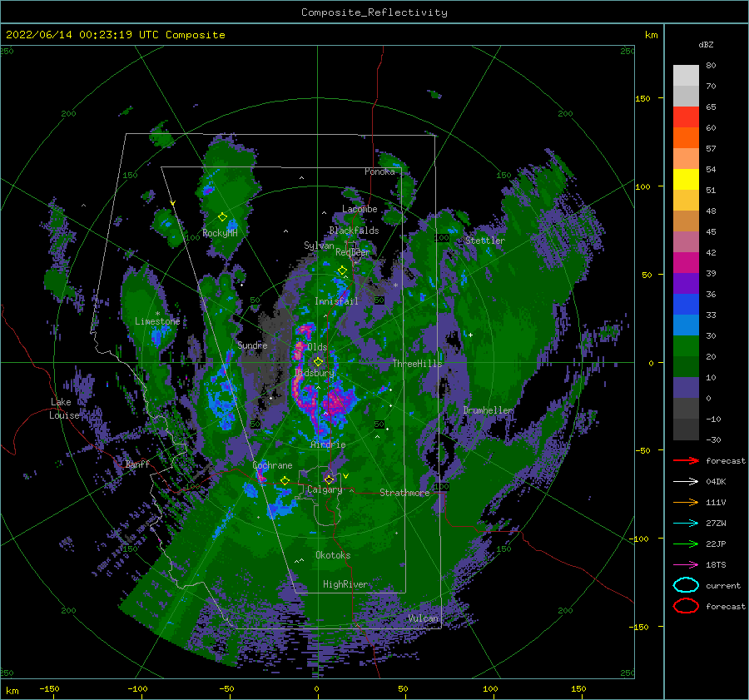Viewport: 749px width, 700px height.
Task: Click the Cochrane city label
Action: click(272, 465)
